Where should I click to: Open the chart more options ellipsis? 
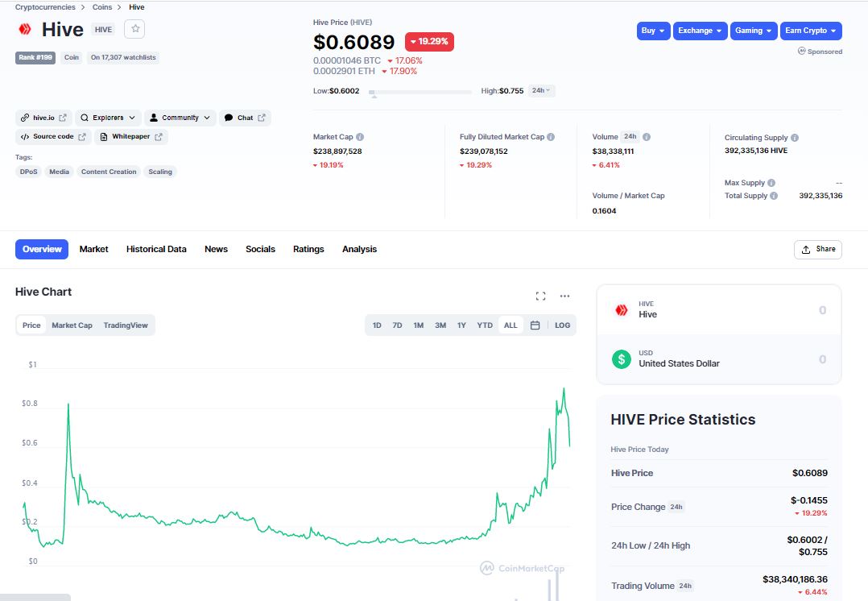click(564, 296)
